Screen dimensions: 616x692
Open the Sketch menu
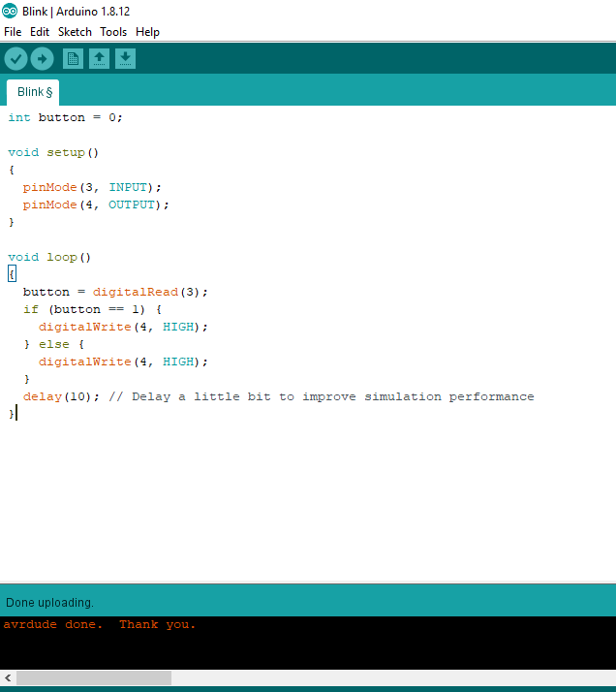(x=75, y=32)
